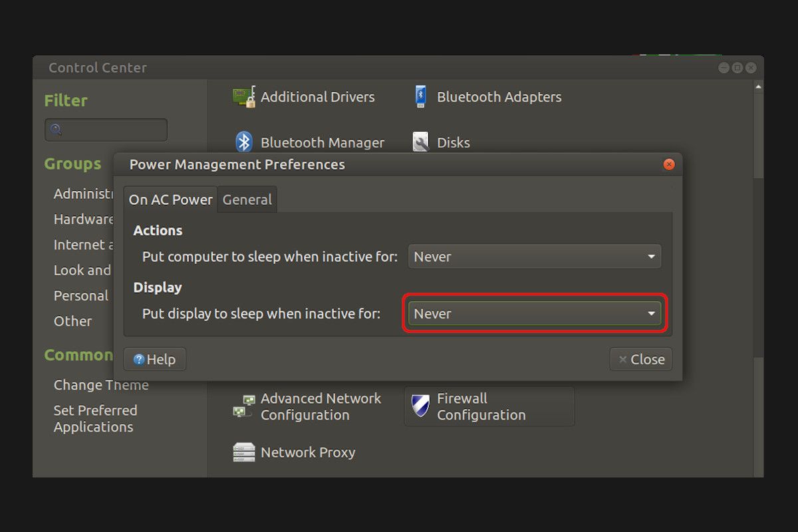The width and height of the screenshot is (798, 532).
Task: Open Change Theme common task
Action: tap(101, 385)
